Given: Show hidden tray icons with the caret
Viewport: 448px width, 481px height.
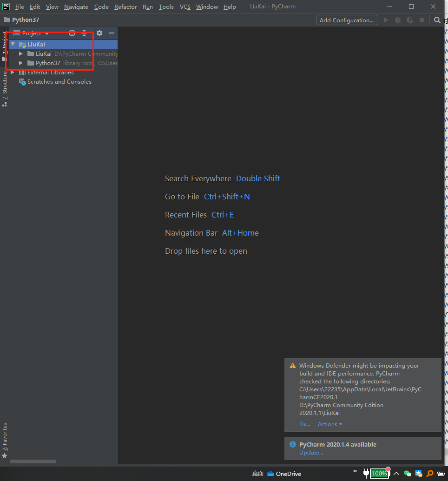Looking at the screenshot, I should (396, 474).
